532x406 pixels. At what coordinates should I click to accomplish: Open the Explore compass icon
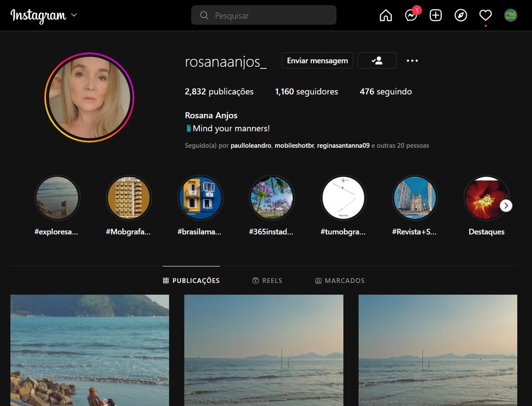click(x=461, y=15)
